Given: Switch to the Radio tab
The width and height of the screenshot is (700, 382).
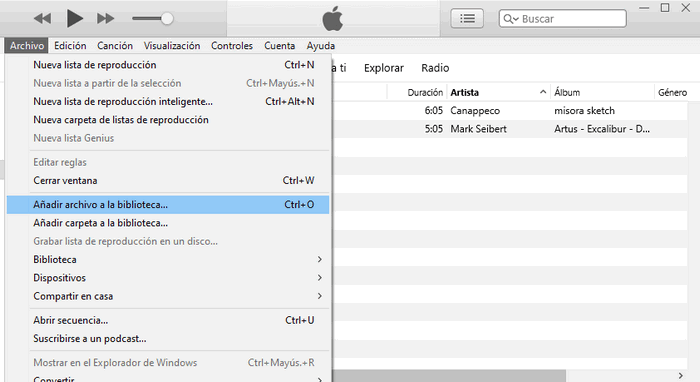Looking at the screenshot, I should coord(435,68).
